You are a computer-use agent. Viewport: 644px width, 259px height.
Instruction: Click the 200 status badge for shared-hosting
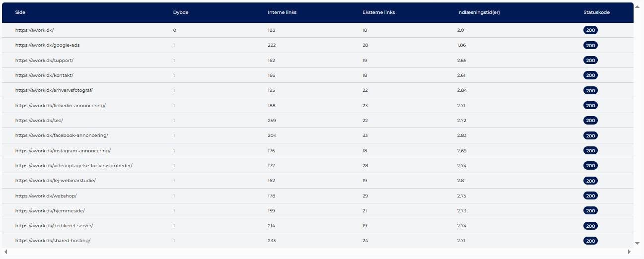[590, 241]
